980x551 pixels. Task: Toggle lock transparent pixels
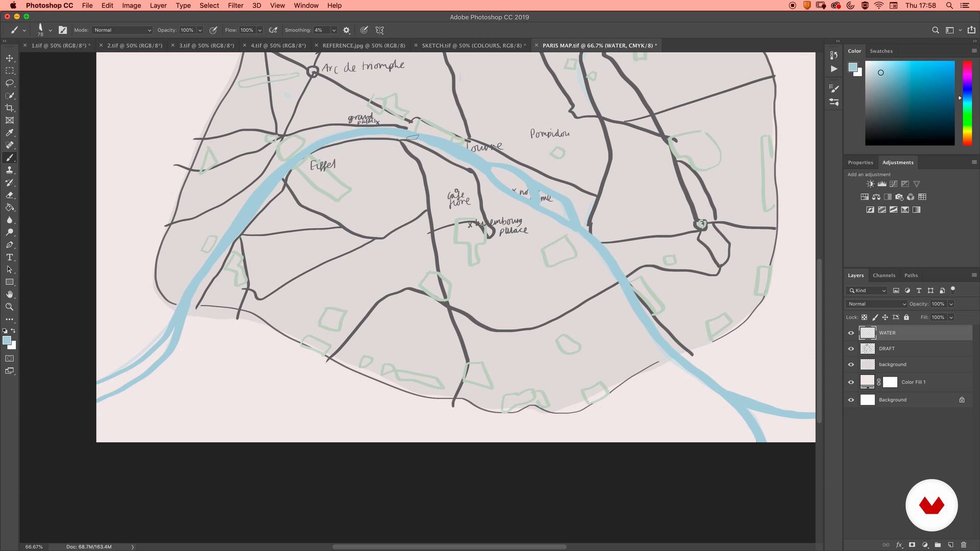tap(864, 317)
